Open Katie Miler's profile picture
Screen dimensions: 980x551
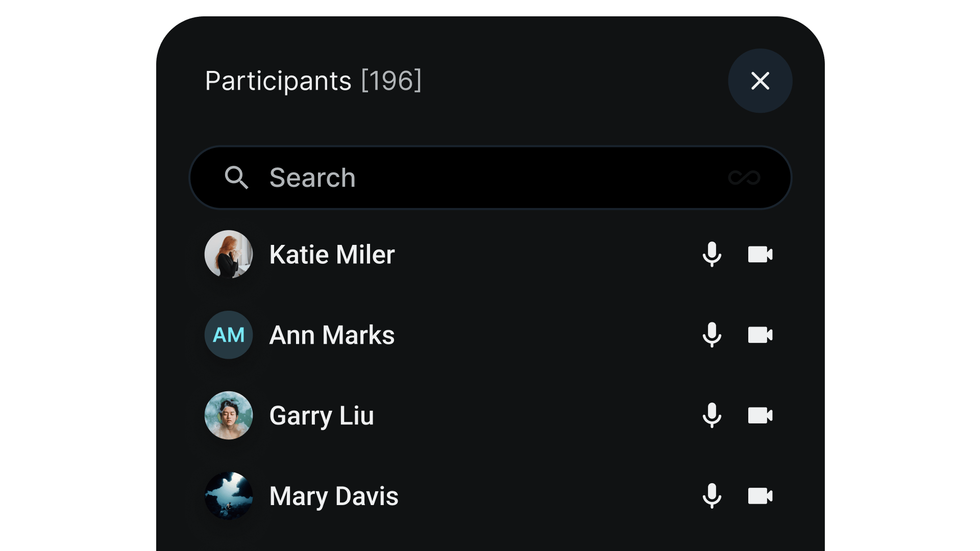(x=228, y=255)
